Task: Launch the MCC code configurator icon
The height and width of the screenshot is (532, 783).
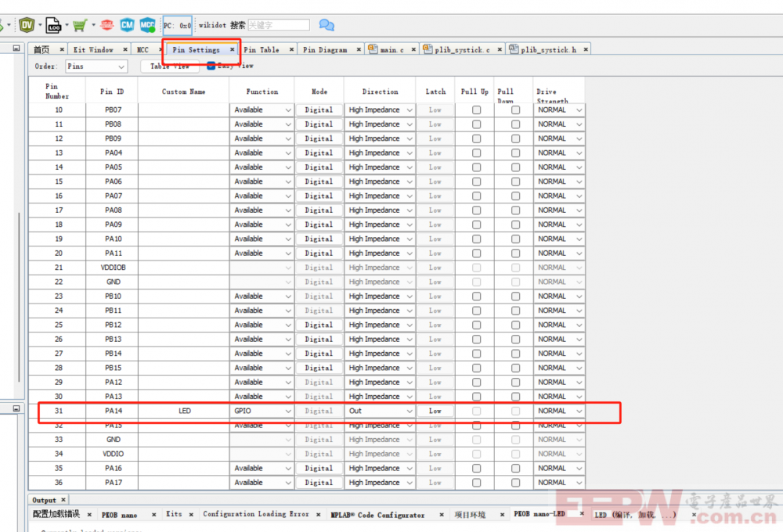Action: point(147,25)
